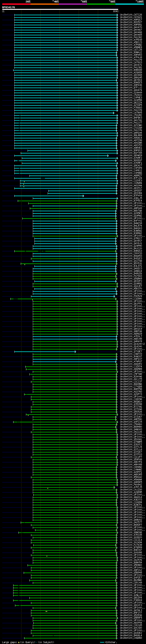Open hit UniRef100_C6TA21
Screen dimensions: 146x644
[131, 17]
